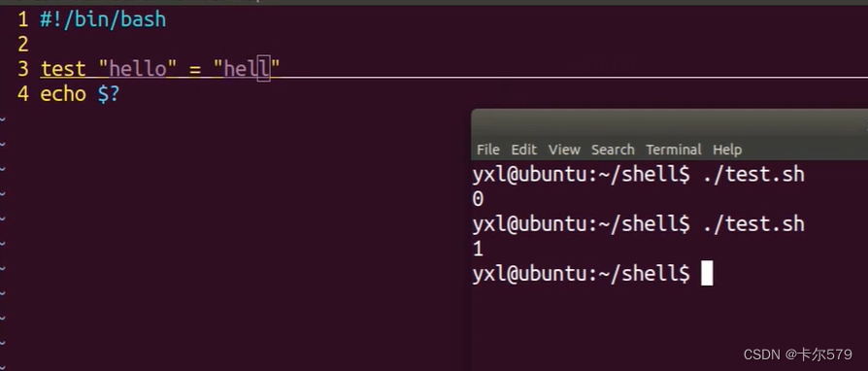Click line number 3 in the gutter

[22, 69]
